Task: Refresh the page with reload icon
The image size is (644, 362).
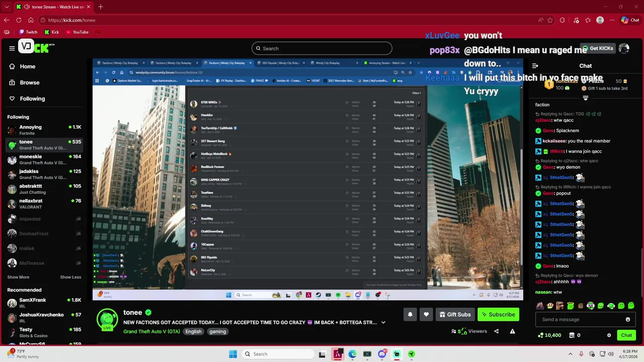Action: point(19,20)
